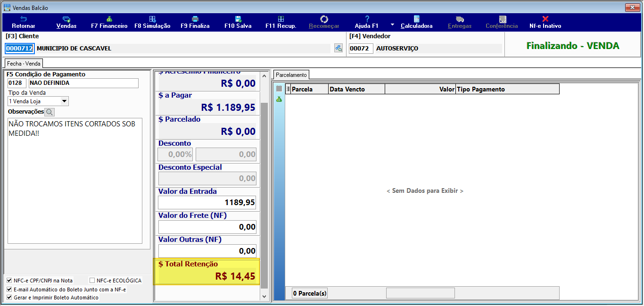Click the gray square icon above money bag
This screenshot has height=306, width=644.
[279, 89]
